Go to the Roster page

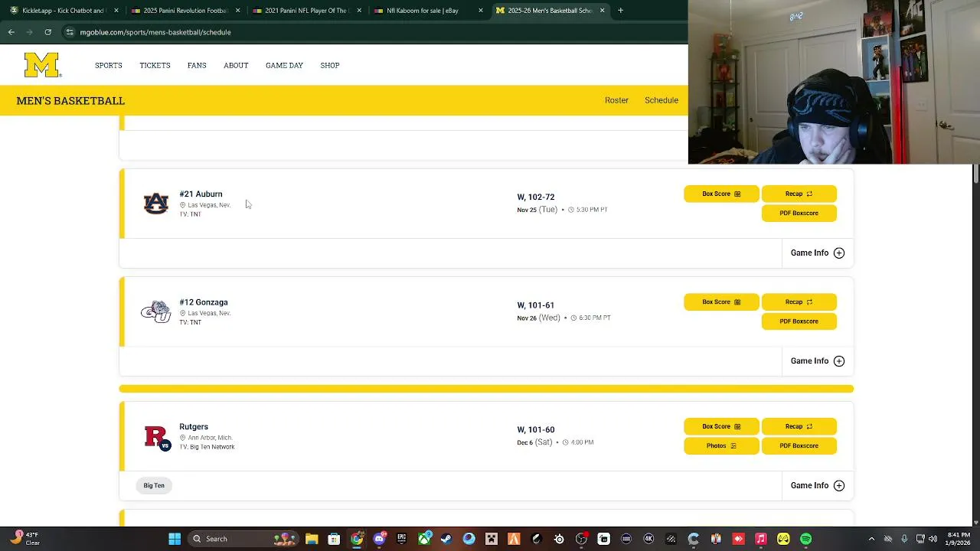616,100
